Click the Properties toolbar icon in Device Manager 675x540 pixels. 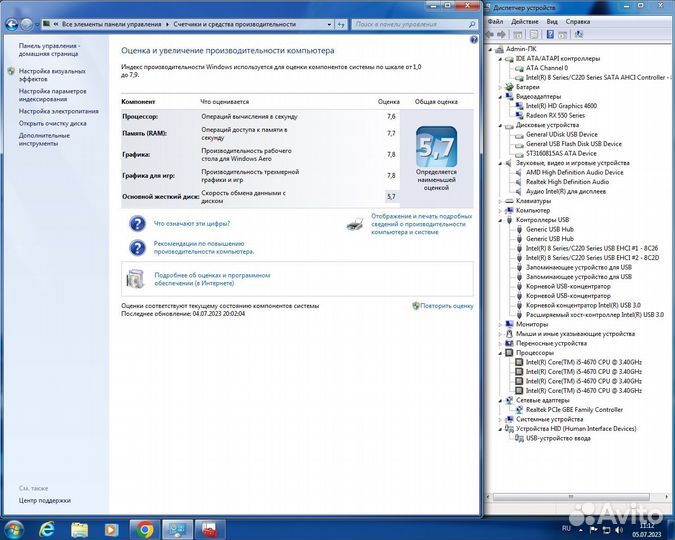pos(533,34)
